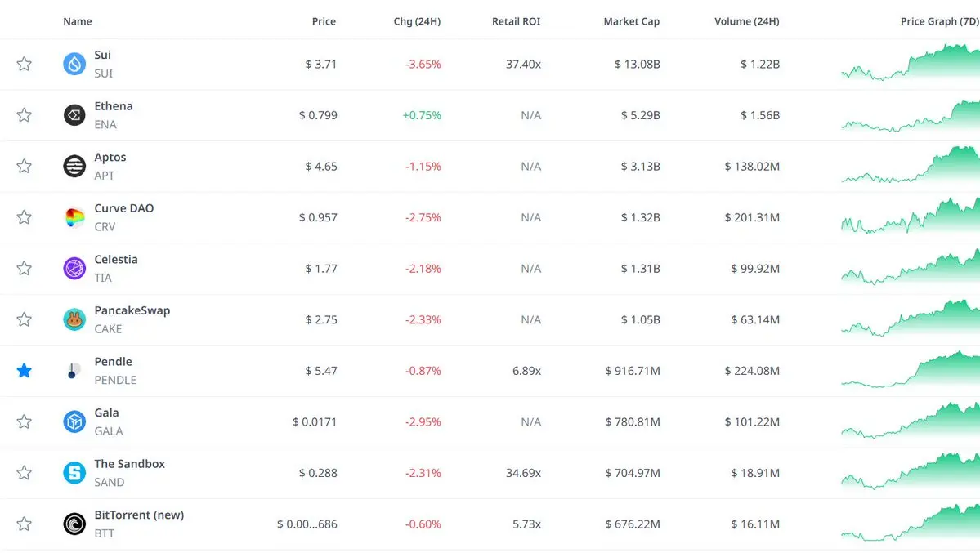Mark PancakeSwap as favorite

point(24,319)
